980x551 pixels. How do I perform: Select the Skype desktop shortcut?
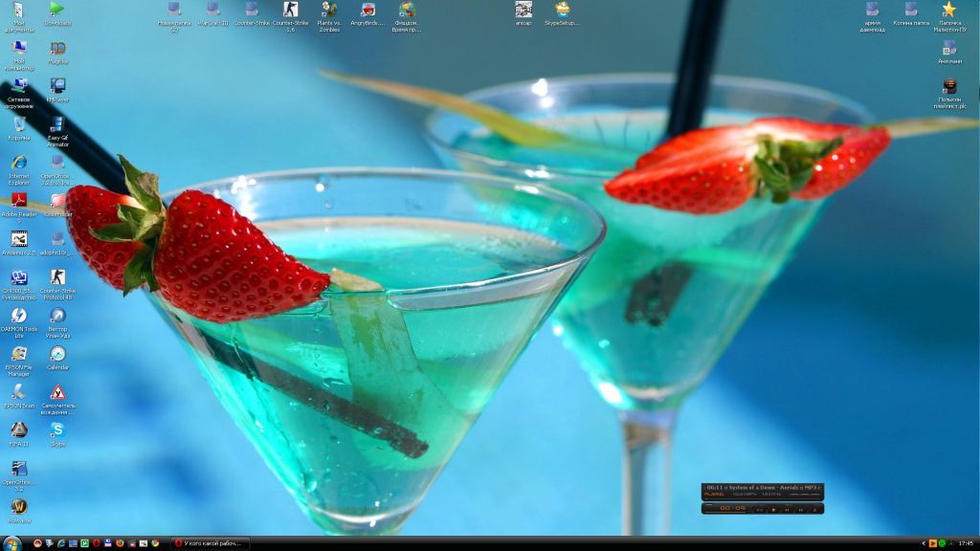57,430
